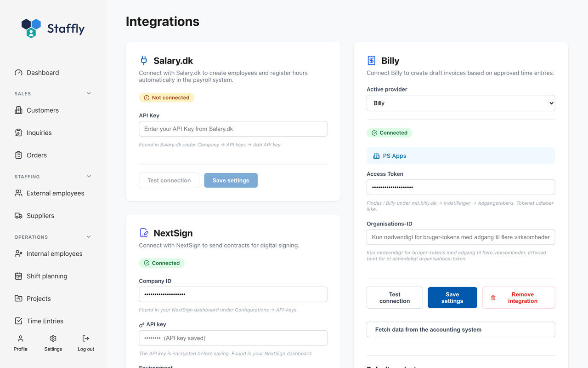
Task: Click the Billy Access Token field
Action: 461,187
